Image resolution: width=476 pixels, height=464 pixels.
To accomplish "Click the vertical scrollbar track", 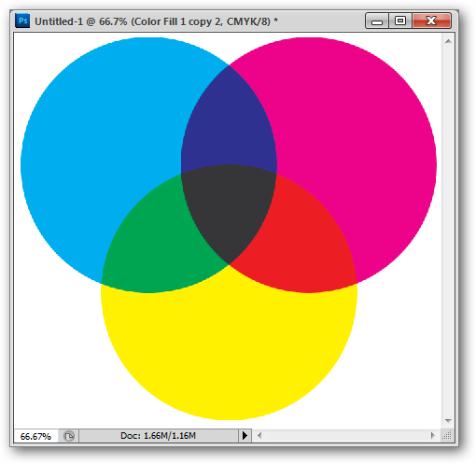I will (448, 231).
